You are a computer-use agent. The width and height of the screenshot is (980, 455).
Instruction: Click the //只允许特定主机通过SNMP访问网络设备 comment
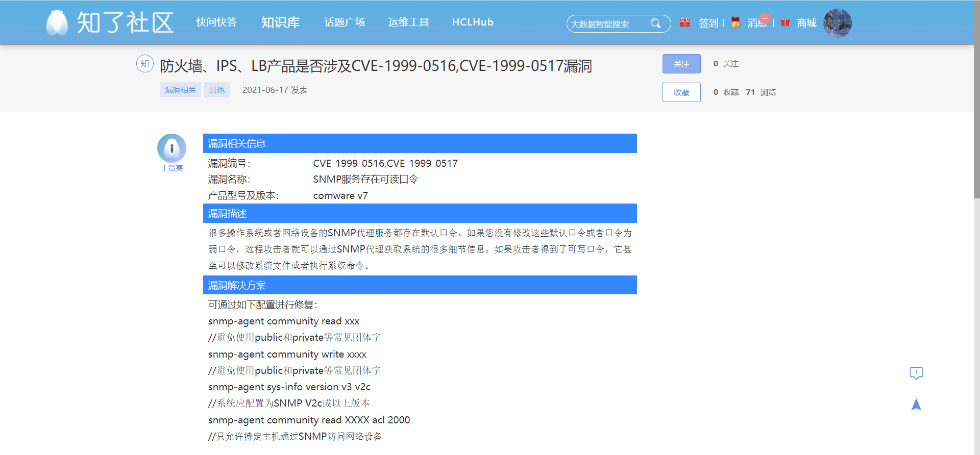pos(295,436)
